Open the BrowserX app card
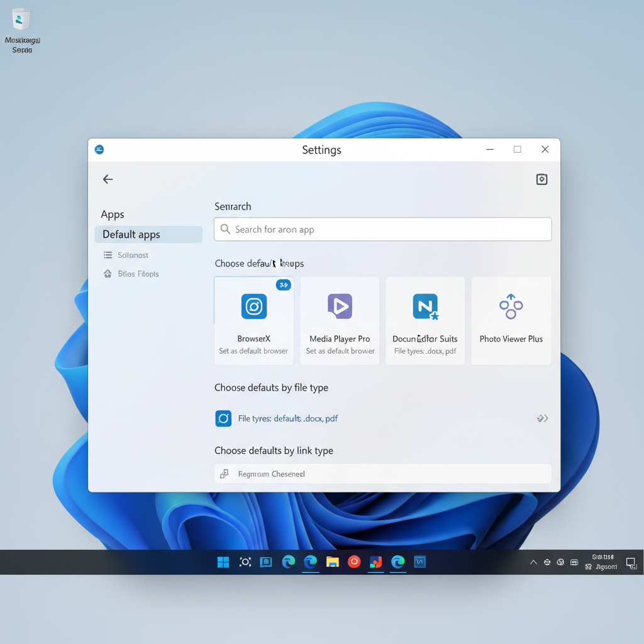This screenshot has height=644, width=644. point(254,321)
